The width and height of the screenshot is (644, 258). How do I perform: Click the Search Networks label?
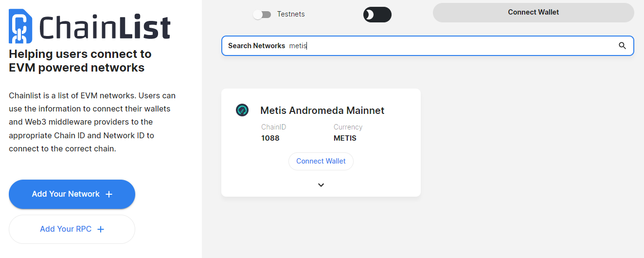pyautogui.click(x=256, y=46)
